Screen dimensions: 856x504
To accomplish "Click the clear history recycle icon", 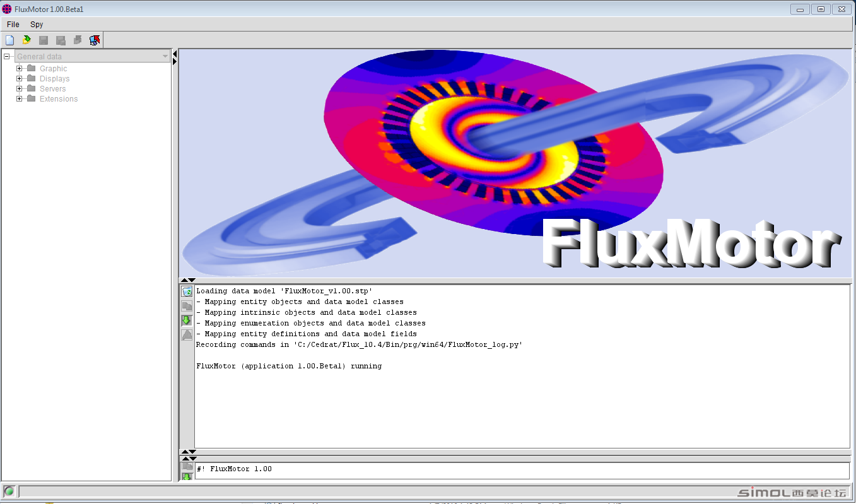I will 187,291.
